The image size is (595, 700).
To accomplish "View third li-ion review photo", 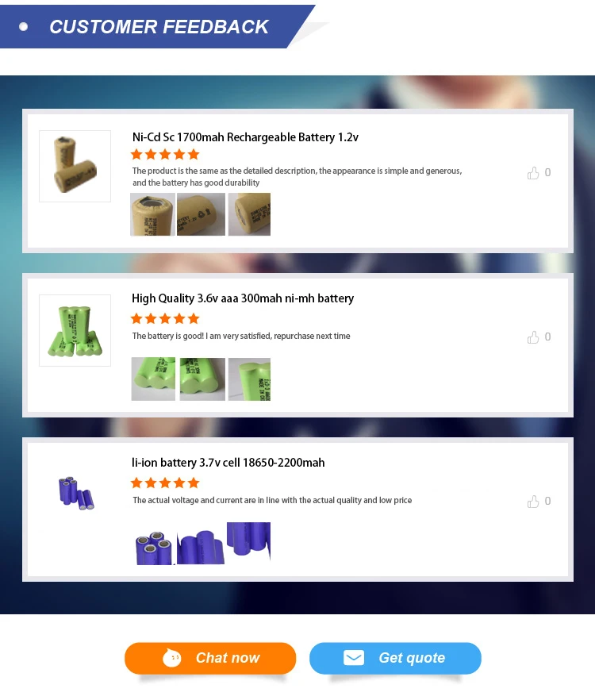I will click(x=248, y=540).
